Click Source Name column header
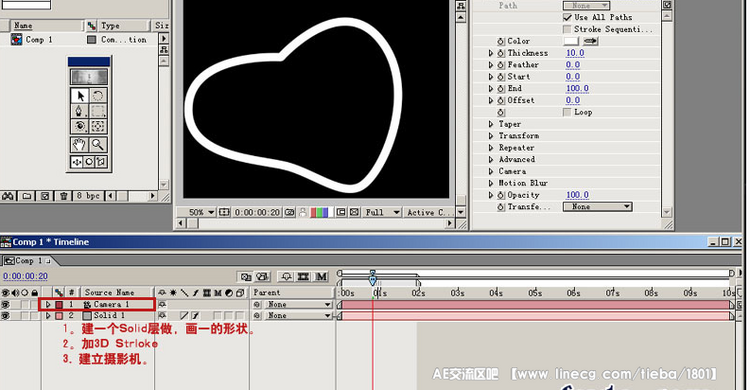The image size is (750, 390). (x=118, y=292)
